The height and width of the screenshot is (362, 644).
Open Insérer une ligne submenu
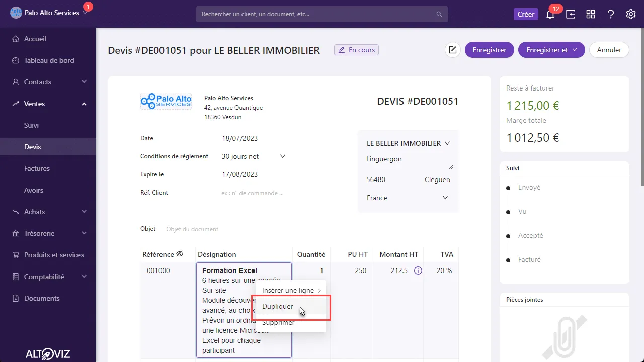(x=291, y=290)
